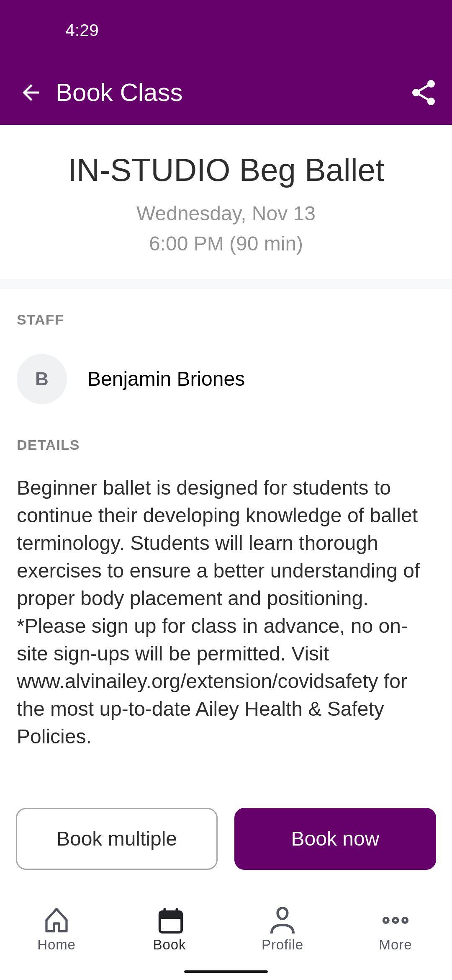Viewport: 452px width, 980px height.
Task: Tap the bottom home indicator bar
Action: 226,972
